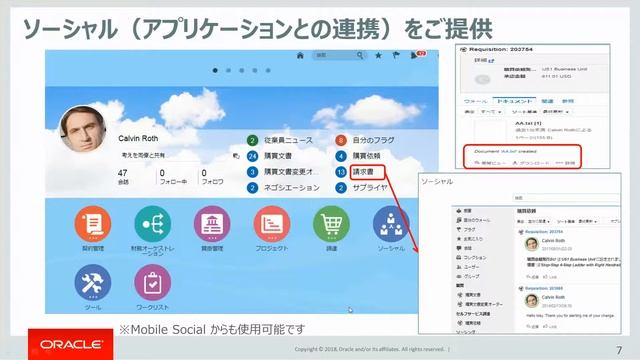Click the 購買依頼 badge showing 4
640x360 pixels.
[341, 156]
